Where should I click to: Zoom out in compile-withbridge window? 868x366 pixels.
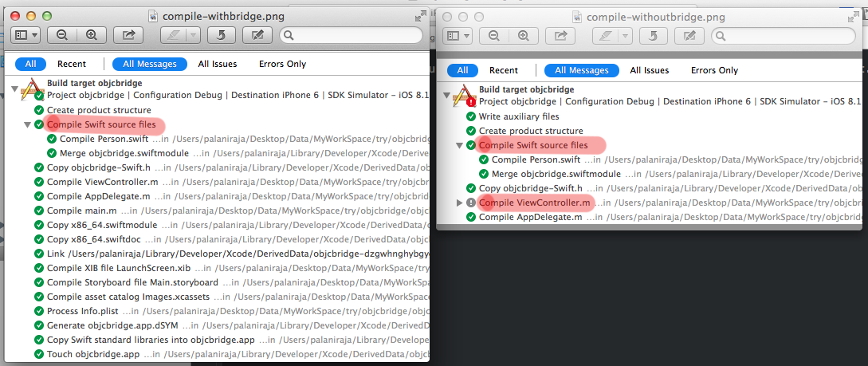(x=62, y=35)
